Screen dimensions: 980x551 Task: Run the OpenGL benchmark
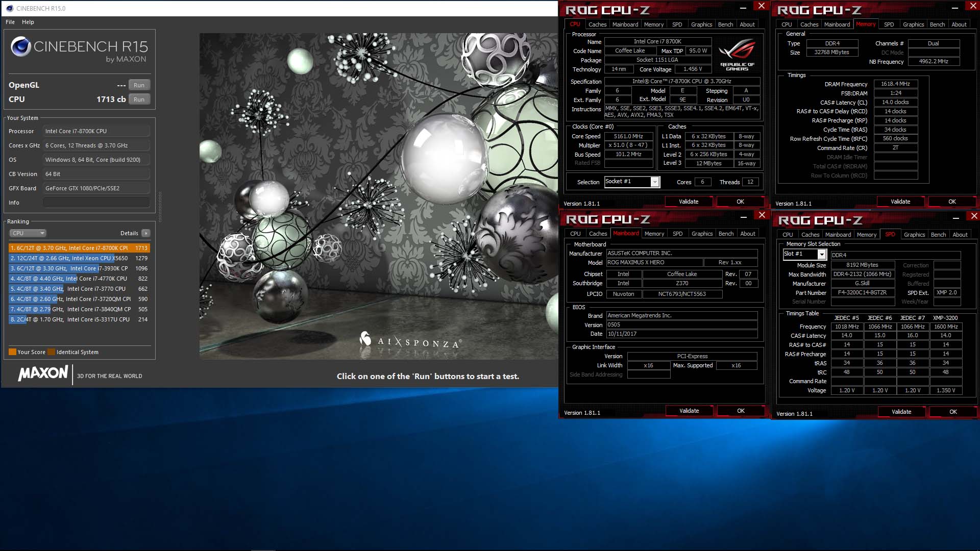point(139,85)
